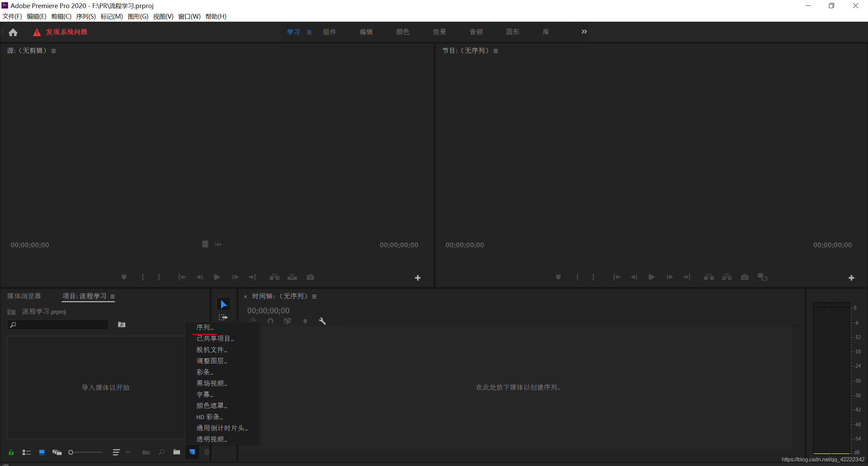Go to In point in Program monitor
The image size is (868, 466).
click(616, 277)
